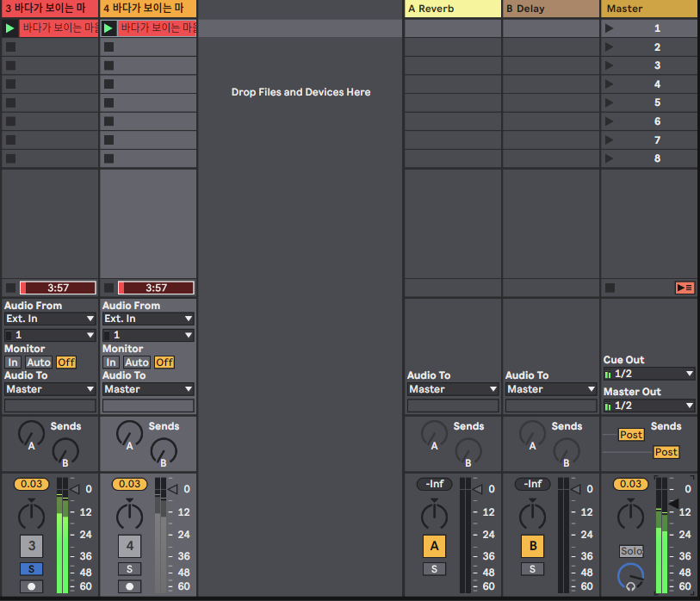Launch the clip in track 3
The image size is (700, 601).
click(x=9, y=28)
